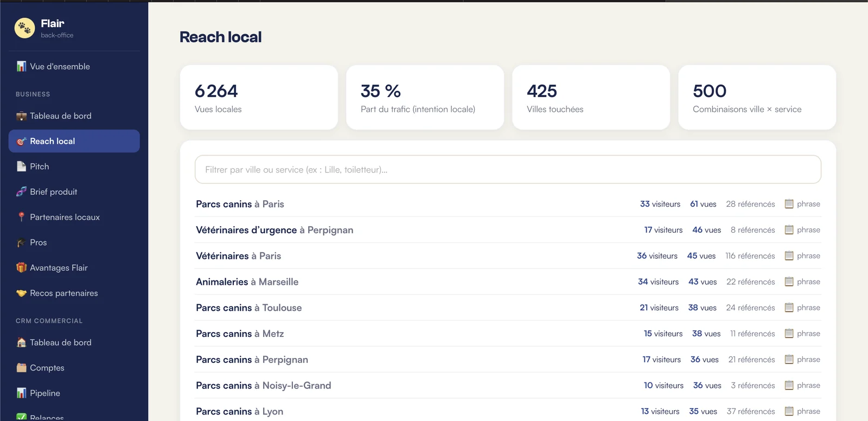Copy phrase icon for Parcs canins à Toulouse

(x=789, y=308)
